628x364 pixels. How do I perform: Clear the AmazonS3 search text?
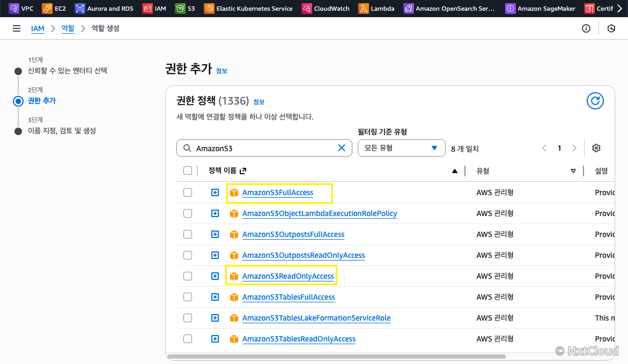coord(342,148)
